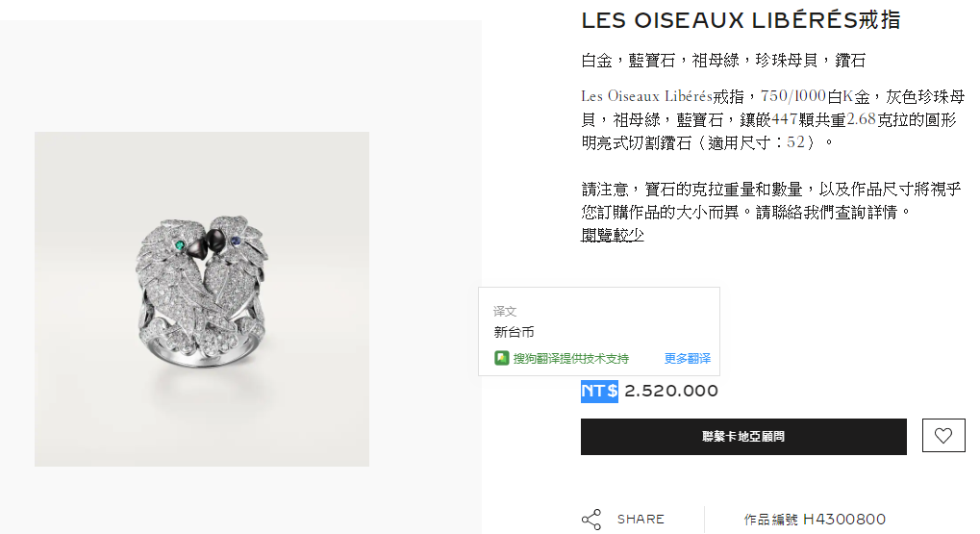Click reference number H4300800
This screenshot has height=534, width=980.
tap(844, 519)
